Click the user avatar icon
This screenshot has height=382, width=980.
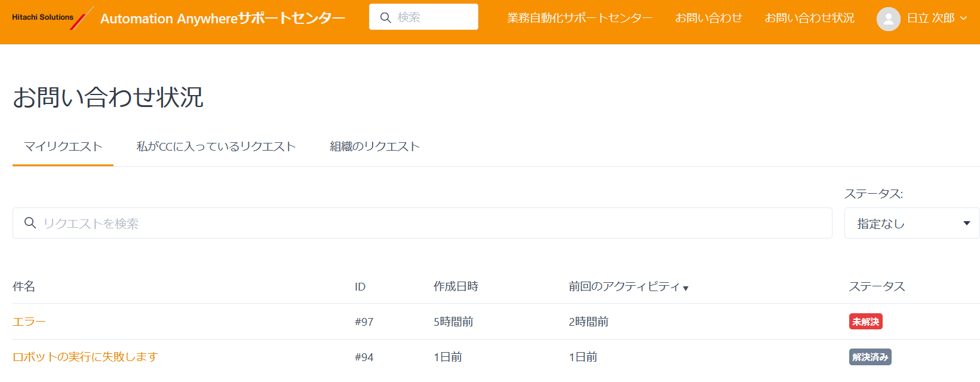click(888, 19)
